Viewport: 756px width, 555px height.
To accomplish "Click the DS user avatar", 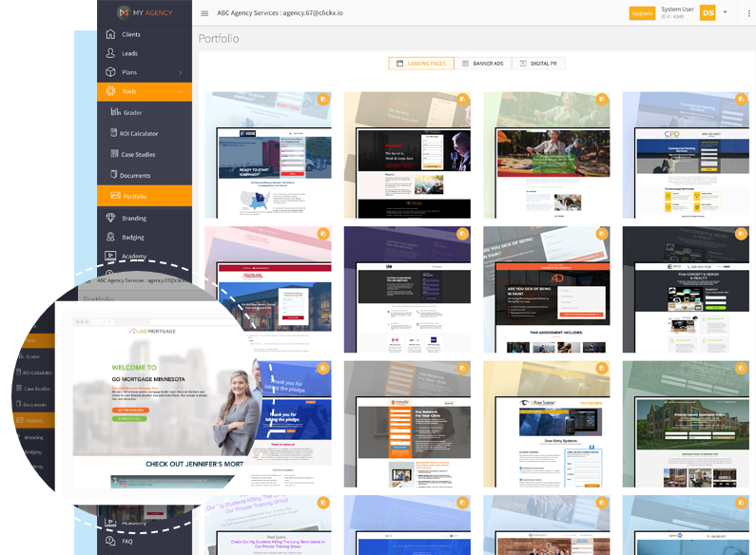I will point(708,13).
